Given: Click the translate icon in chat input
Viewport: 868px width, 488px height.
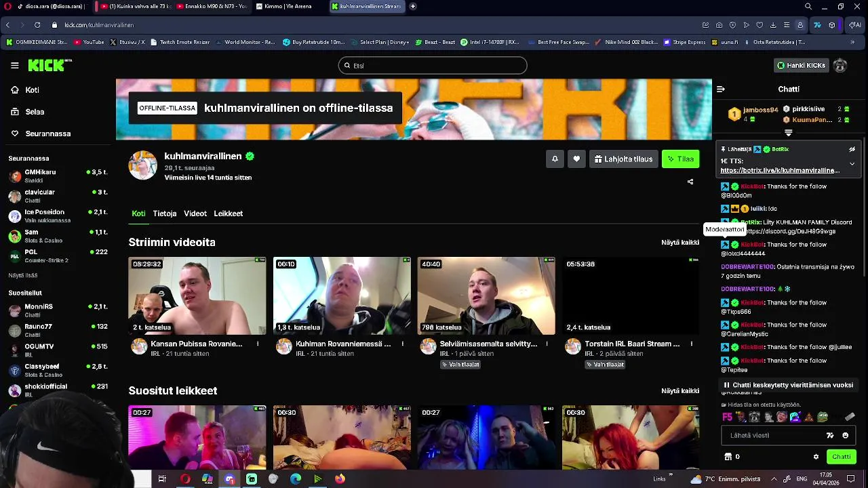Looking at the screenshot, I should coord(830,435).
